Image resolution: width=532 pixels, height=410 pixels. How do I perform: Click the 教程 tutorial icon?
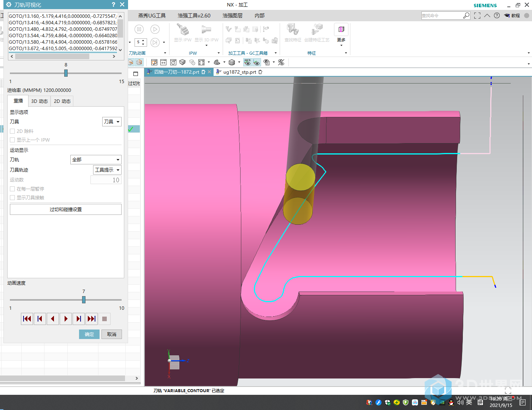(512, 16)
